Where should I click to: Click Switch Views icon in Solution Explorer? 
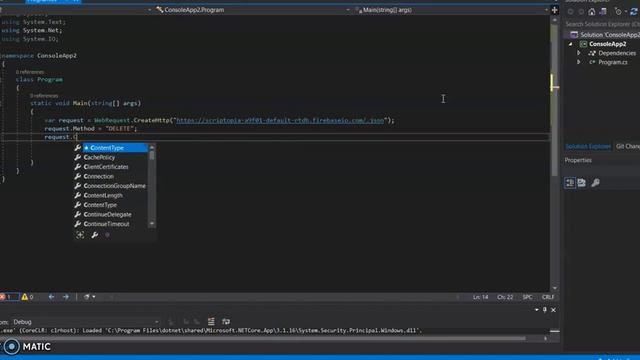click(603, 12)
